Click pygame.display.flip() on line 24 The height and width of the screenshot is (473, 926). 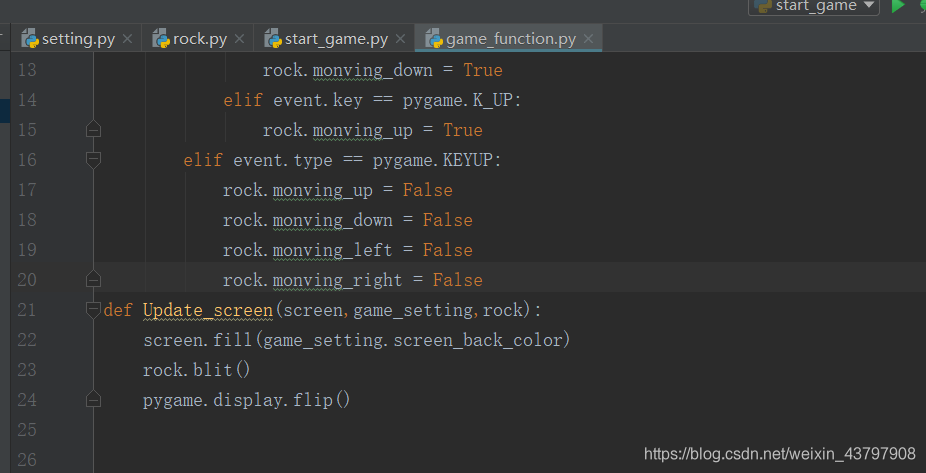click(247, 400)
